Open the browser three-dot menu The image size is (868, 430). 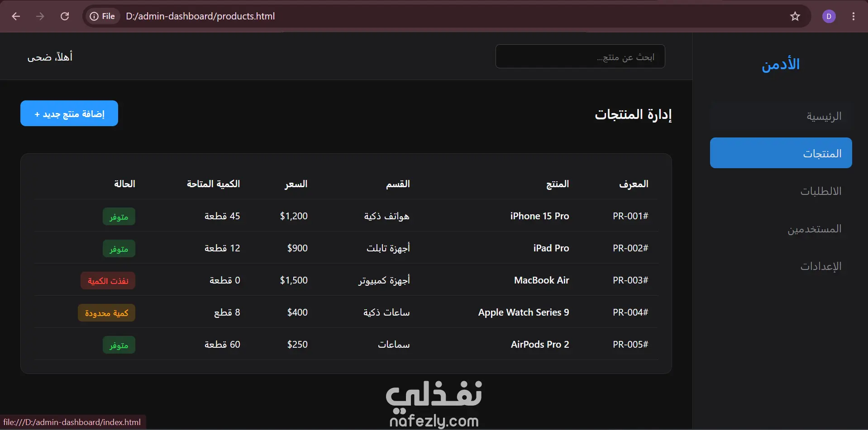click(854, 16)
